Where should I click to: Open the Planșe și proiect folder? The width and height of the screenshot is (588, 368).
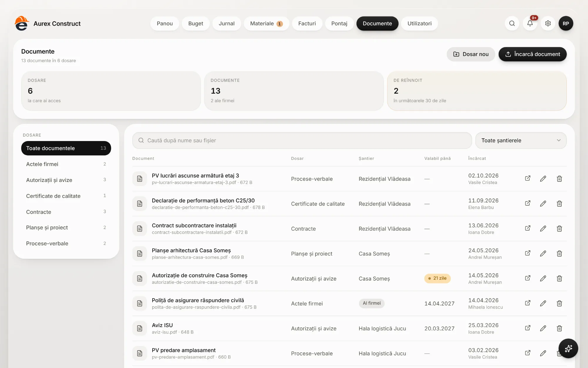[x=66, y=228]
